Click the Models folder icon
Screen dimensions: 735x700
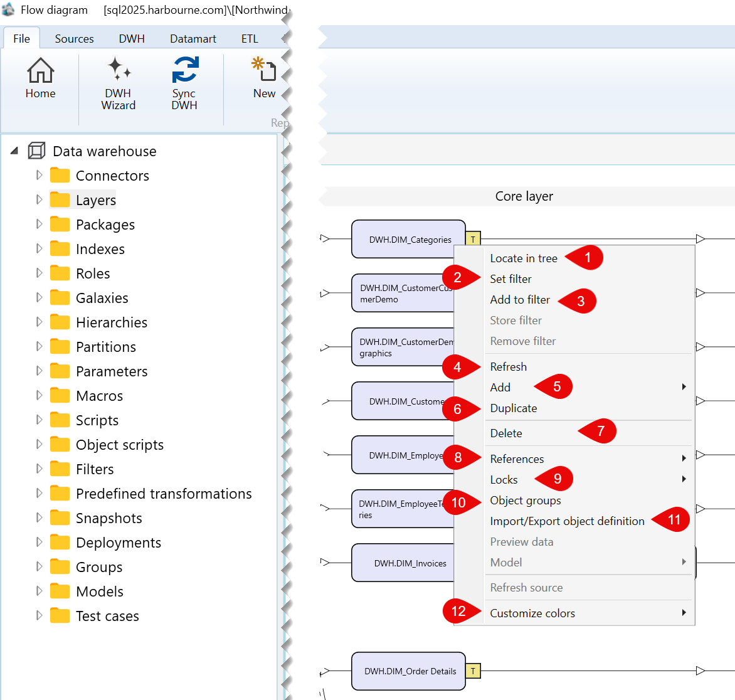60,591
